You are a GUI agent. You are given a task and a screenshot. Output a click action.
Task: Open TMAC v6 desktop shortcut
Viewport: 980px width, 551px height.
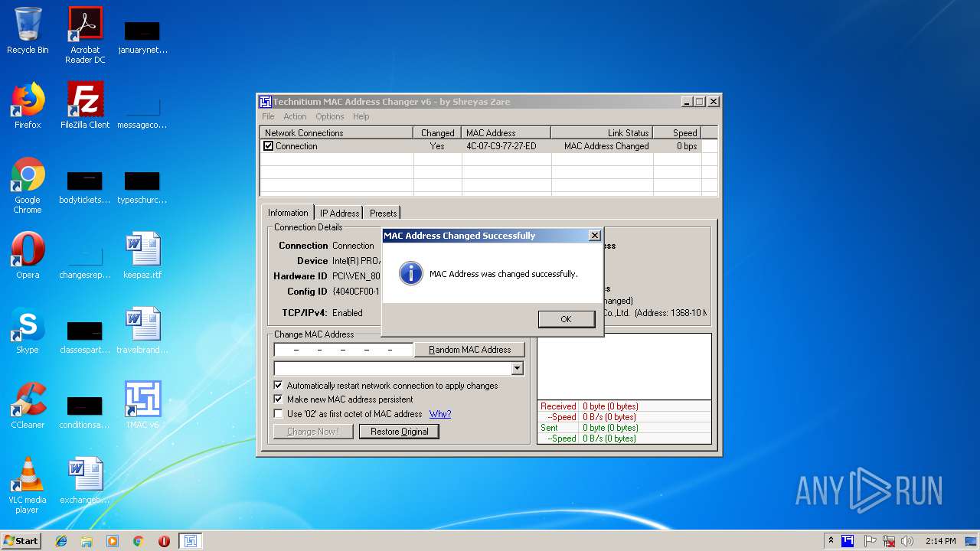click(x=142, y=406)
